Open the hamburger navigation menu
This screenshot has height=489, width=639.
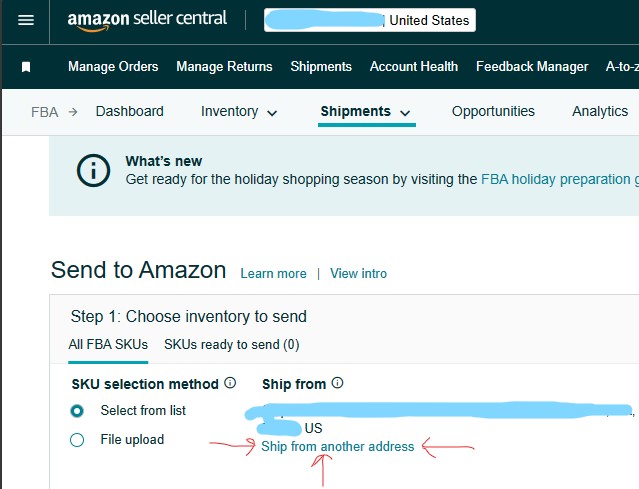coord(26,20)
